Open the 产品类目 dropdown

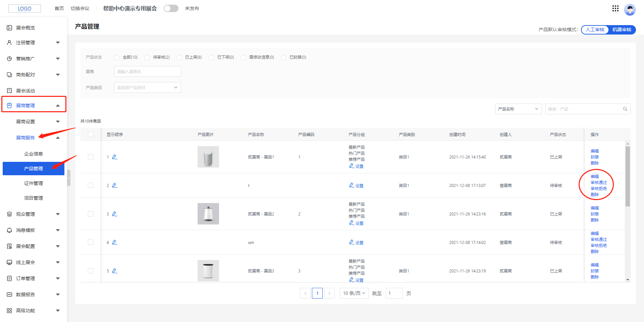(x=148, y=87)
